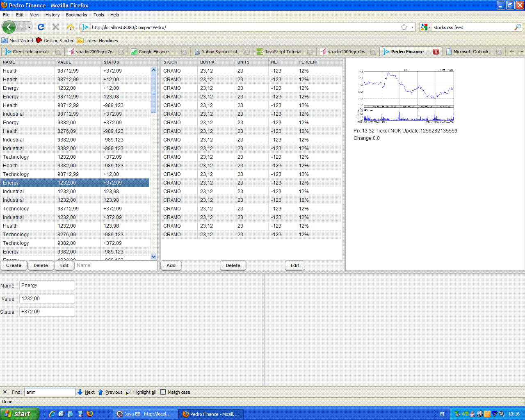Toggle Highlight all in the find bar
Screen dimensions: 525x420
pos(141,392)
